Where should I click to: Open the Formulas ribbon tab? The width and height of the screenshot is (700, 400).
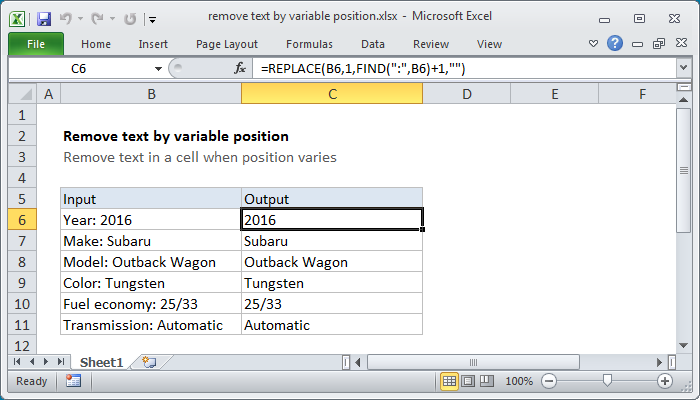click(309, 44)
